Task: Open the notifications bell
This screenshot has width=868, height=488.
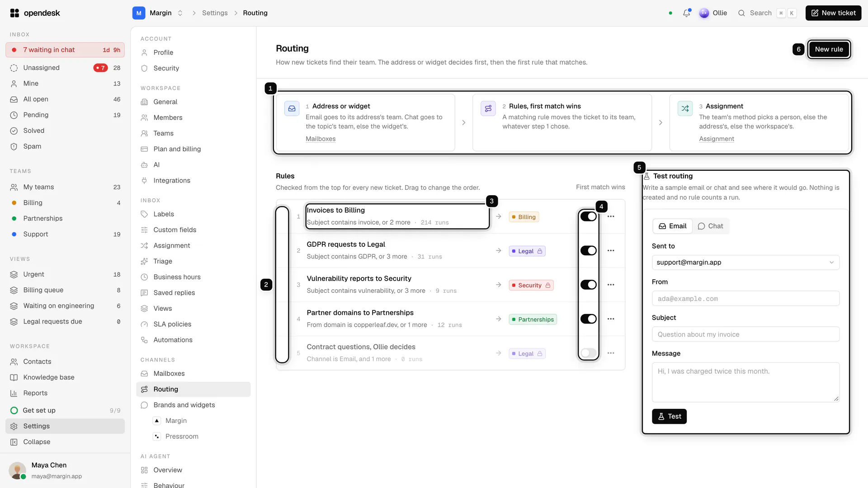Action: (686, 13)
